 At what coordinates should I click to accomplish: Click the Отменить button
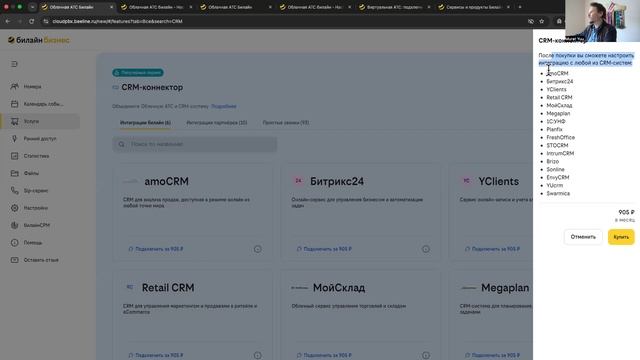(583, 237)
